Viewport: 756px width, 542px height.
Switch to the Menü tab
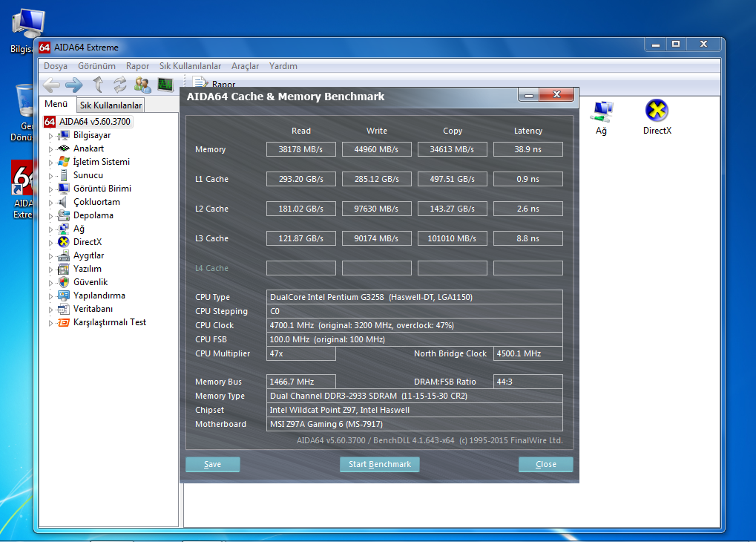[x=56, y=104]
